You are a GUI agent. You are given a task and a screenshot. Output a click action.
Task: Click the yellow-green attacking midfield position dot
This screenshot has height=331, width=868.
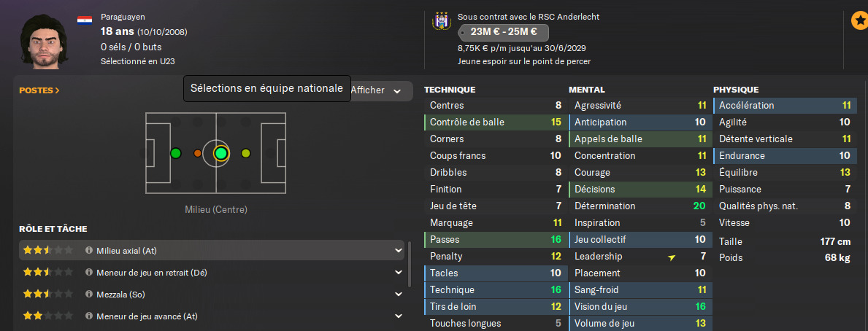point(245,153)
